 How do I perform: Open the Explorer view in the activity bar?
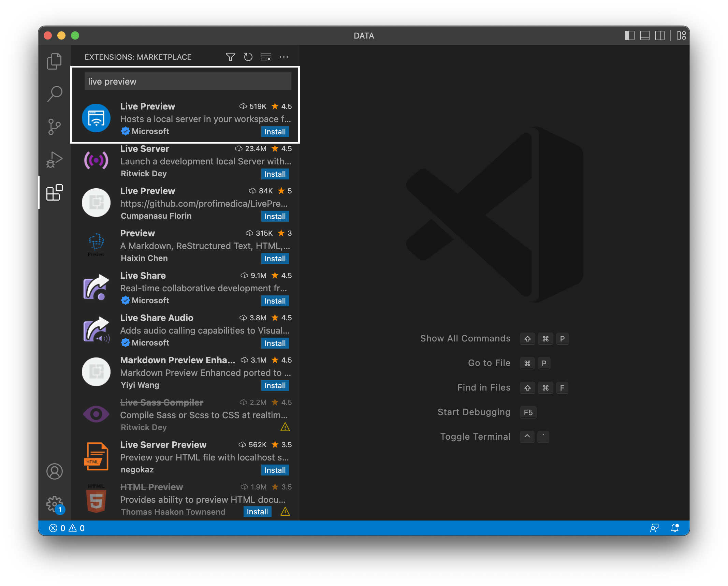pyautogui.click(x=54, y=61)
